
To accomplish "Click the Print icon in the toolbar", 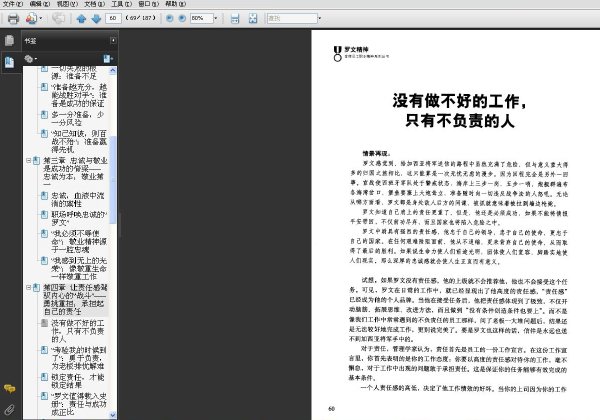I will [13, 18].
